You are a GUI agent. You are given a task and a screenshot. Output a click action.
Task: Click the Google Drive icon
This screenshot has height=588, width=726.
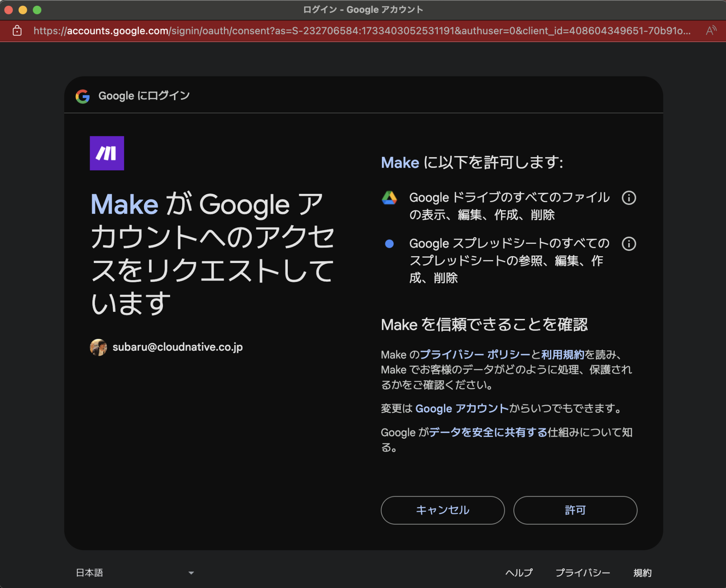tap(390, 197)
